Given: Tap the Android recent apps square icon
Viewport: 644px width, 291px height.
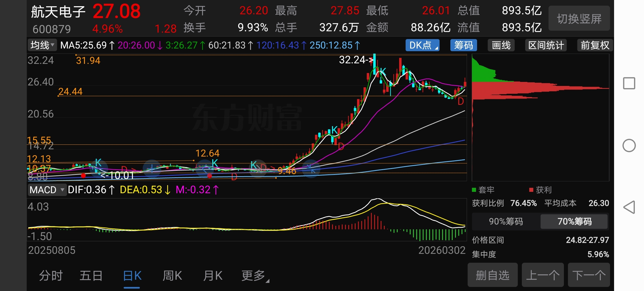Looking at the screenshot, I should 629,83.
